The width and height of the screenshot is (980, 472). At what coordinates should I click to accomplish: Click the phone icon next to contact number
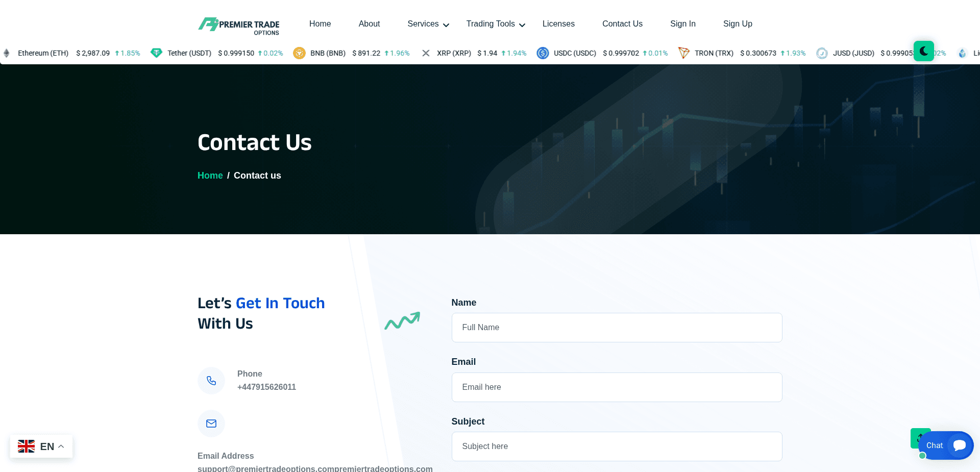coord(211,381)
